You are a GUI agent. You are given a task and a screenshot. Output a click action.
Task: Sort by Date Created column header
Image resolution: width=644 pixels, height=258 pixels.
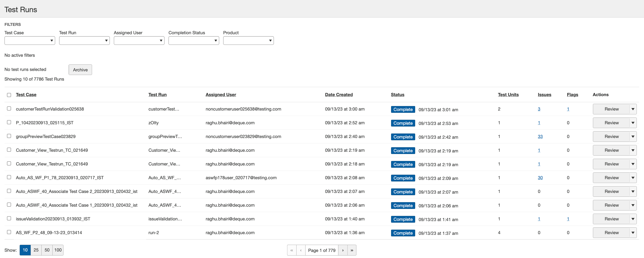tap(338, 95)
